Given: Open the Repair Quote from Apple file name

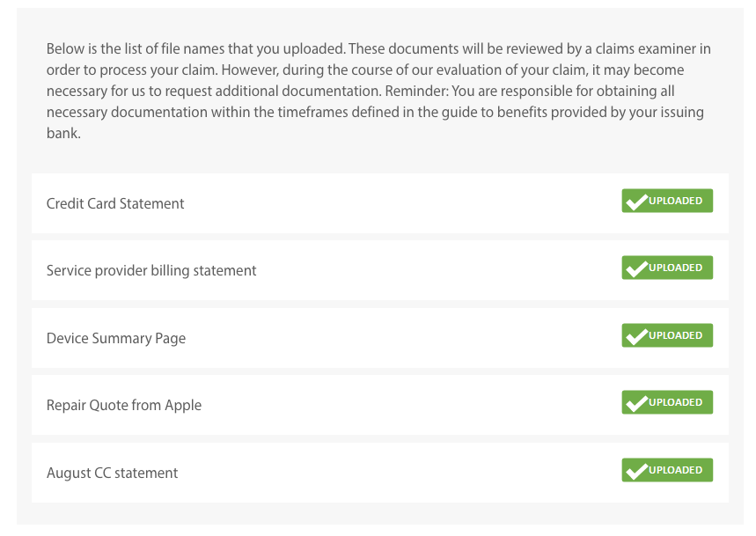Looking at the screenshot, I should 124,405.
